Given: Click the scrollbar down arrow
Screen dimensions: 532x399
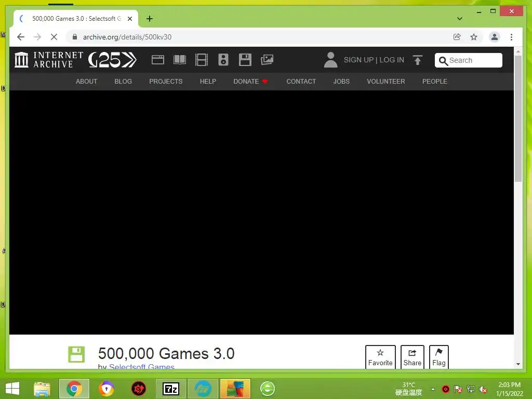Looking at the screenshot, I should tap(518, 364).
